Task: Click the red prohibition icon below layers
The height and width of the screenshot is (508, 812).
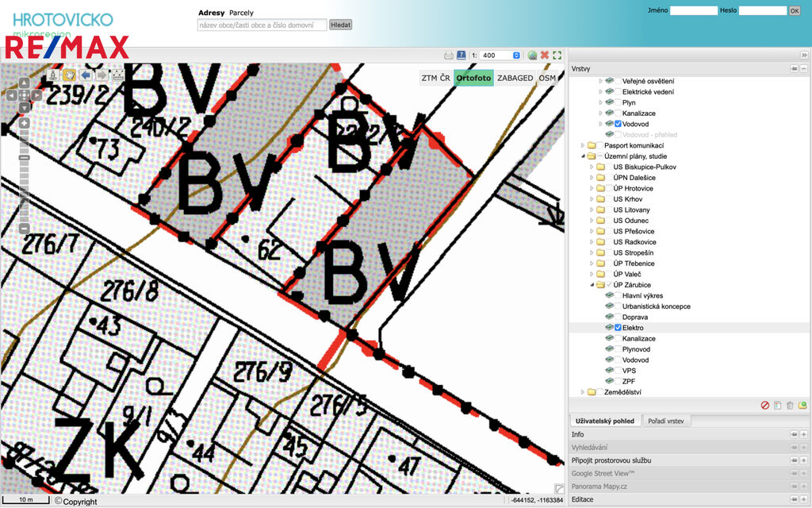Action: click(765, 405)
